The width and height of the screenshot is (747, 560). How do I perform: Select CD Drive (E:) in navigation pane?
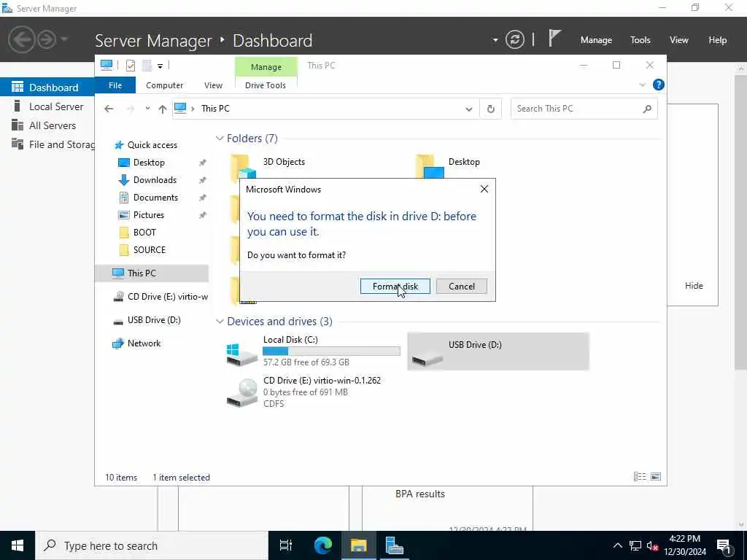160,297
